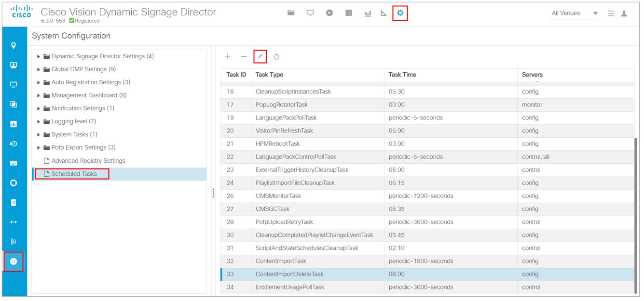
Task: Select the PofpUploadRetryTask row
Action: [x=427, y=222]
